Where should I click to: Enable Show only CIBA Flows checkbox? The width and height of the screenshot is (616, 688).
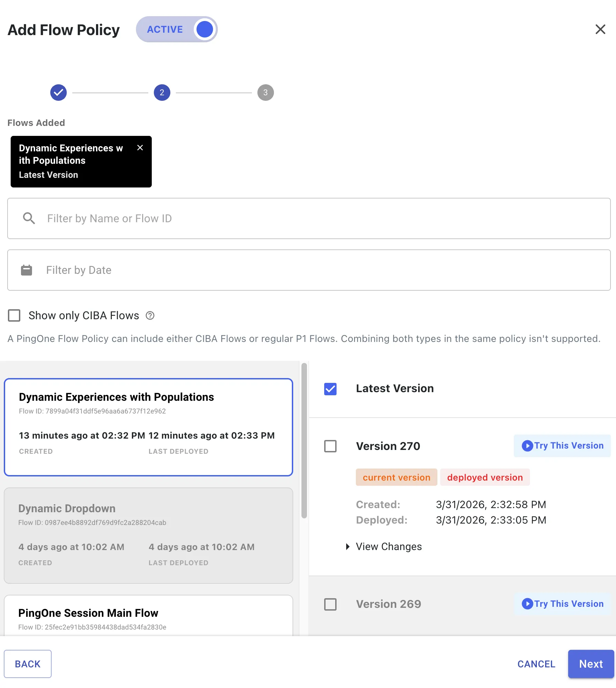tap(14, 315)
